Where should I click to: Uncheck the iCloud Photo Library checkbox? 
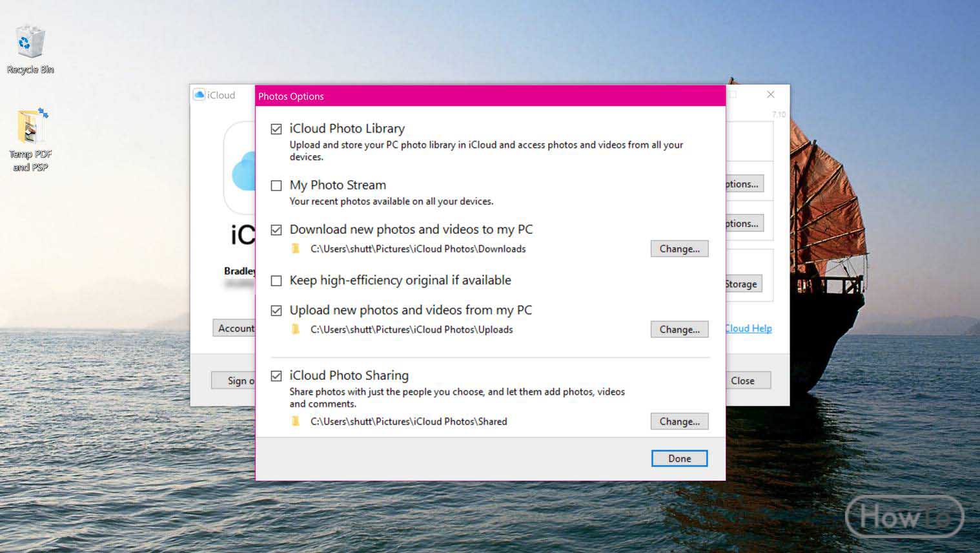coord(276,129)
